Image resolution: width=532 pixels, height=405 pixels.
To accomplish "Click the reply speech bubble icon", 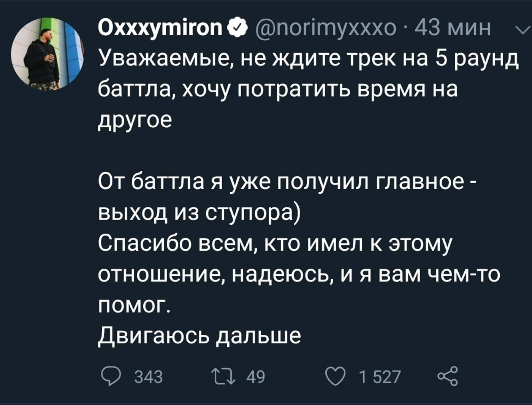I will pyautogui.click(x=111, y=376).
